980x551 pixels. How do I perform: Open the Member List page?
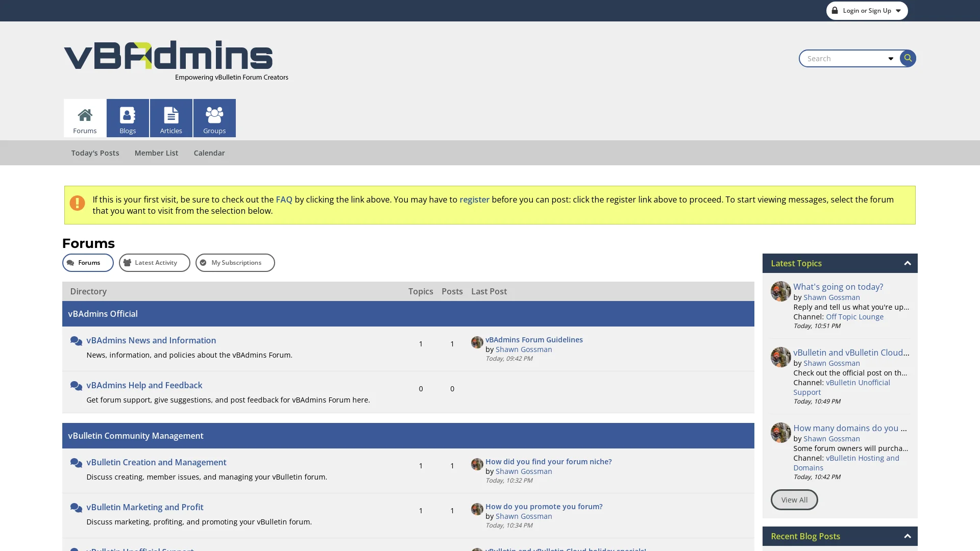[156, 153]
